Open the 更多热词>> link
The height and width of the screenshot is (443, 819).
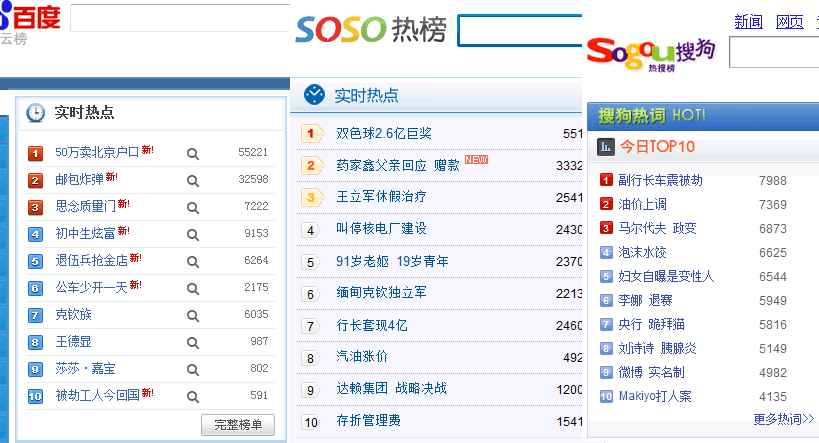pos(783,418)
